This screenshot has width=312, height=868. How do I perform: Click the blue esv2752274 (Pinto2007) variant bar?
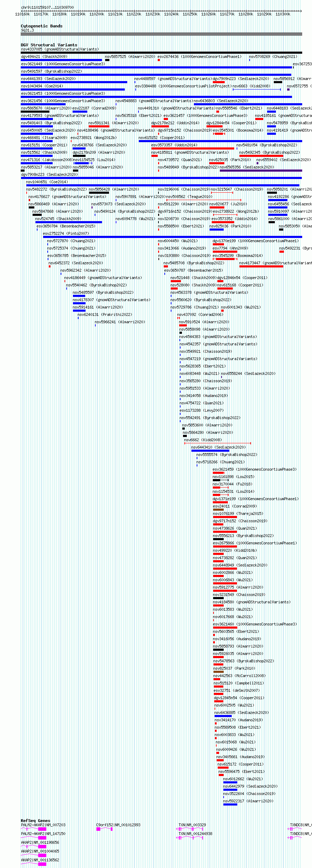click(x=172, y=237)
